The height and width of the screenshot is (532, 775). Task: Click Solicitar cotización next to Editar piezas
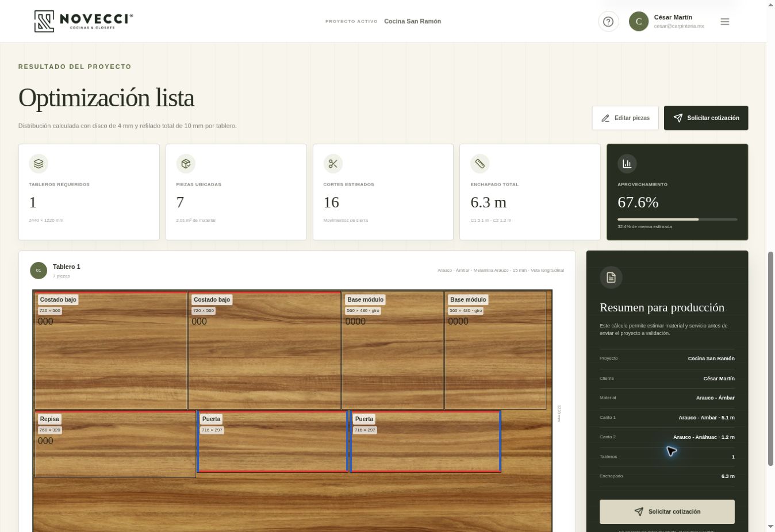click(706, 118)
